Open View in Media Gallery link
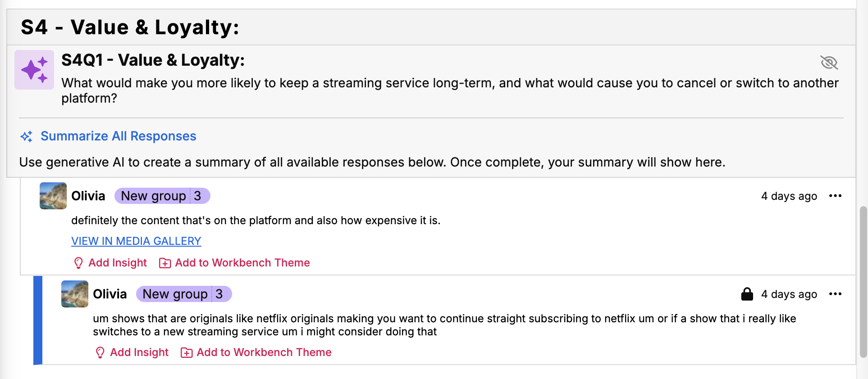The image size is (868, 379). [136, 241]
